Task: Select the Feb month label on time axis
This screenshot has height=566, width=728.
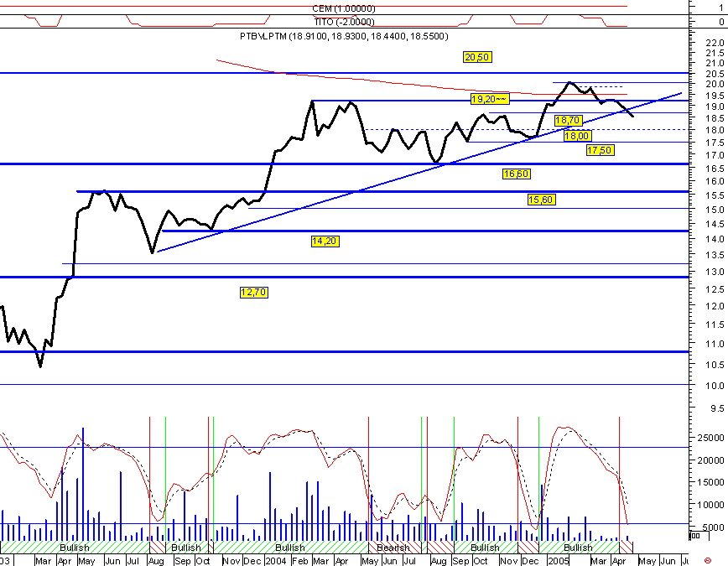Action: coord(299,561)
